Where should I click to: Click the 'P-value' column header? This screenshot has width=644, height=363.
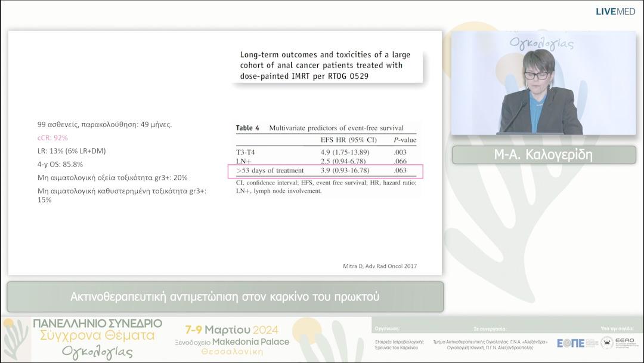[x=405, y=140]
